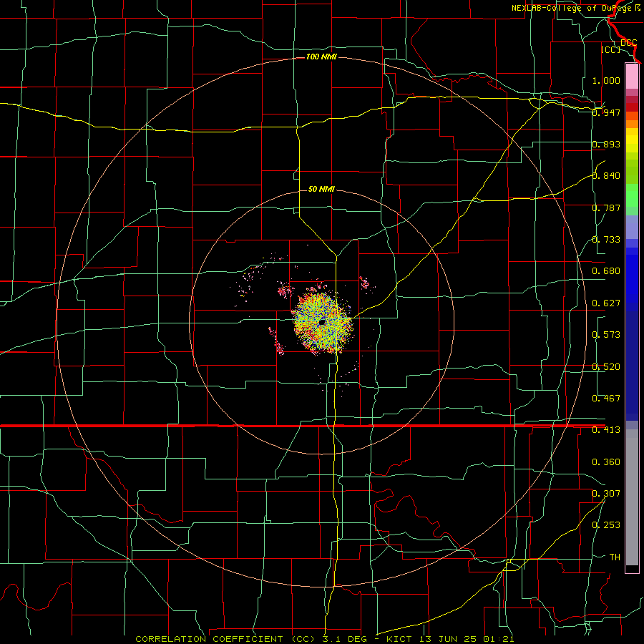Click the 0.893 color scale value

(x=606, y=144)
